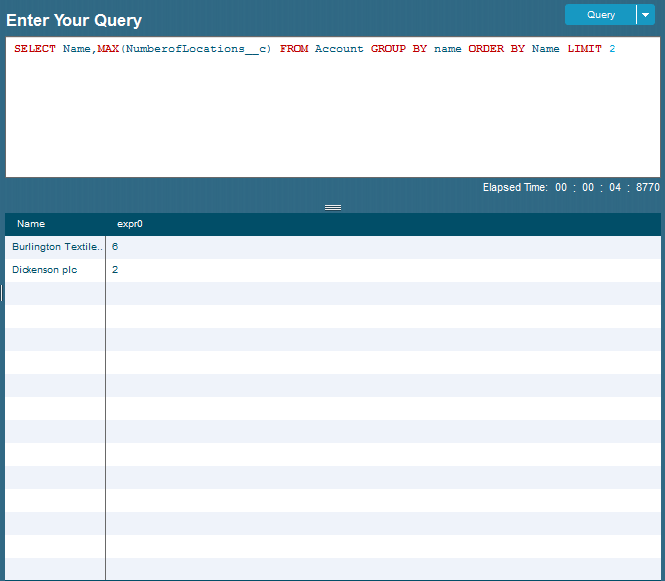This screenshot has width=665, height=581.
Task: Place cursor on LIMIT keyword in query
Action: [584, 49]
